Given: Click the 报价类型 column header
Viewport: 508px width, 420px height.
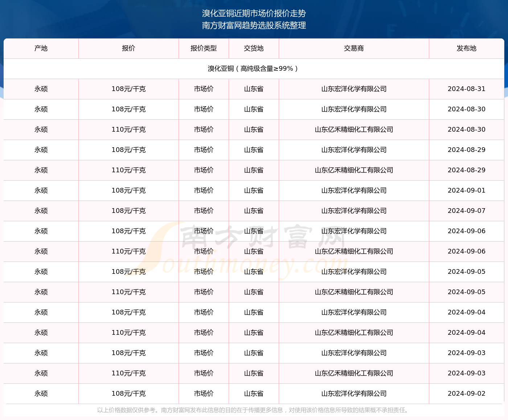Looking at the screenshot, I should (x=204, y=48).
